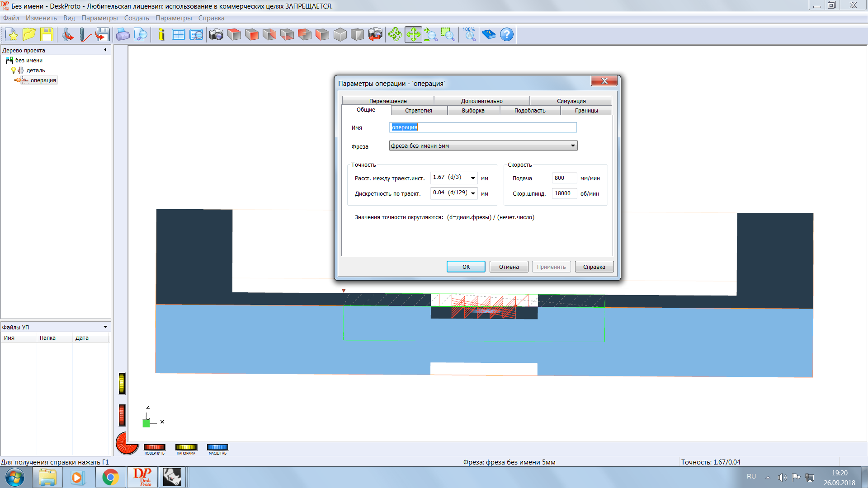This screenshot has height=488, width=868.
Task: Switch to the Стратегия tab
Action: [x=418, y=111]
